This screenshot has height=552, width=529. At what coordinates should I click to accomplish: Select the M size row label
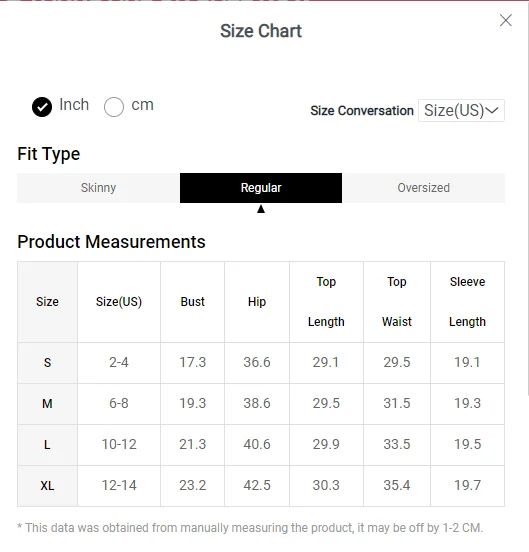(x=48, y=403)
